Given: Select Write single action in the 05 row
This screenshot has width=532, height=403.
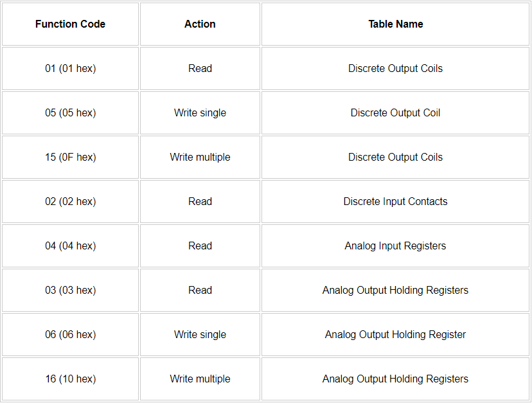Looking at the screenshot, I should point(200,112).
